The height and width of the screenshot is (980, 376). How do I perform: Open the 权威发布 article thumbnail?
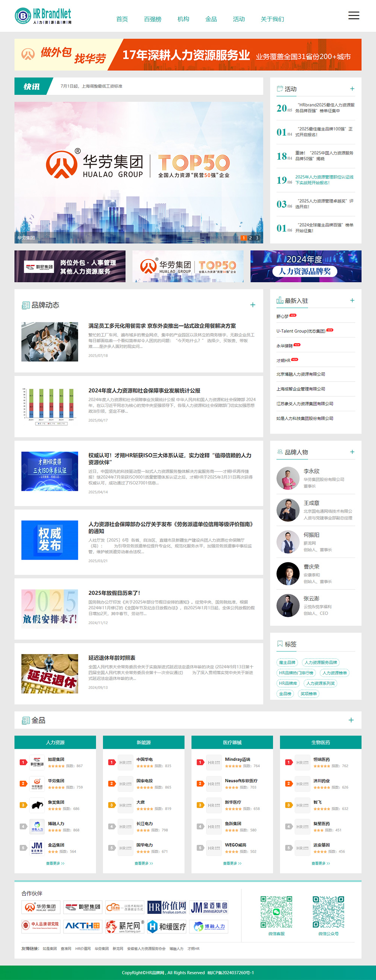click(x=50, y=540)
